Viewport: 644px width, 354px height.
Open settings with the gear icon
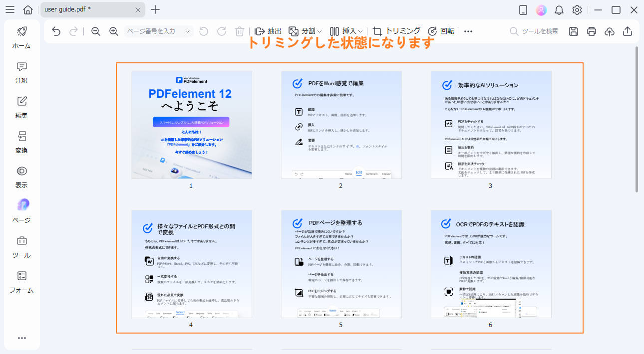point(577,10)
